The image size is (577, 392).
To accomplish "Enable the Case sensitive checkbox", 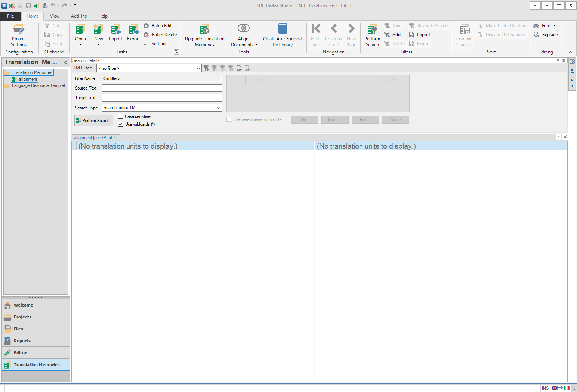I will tap(121, 116).
